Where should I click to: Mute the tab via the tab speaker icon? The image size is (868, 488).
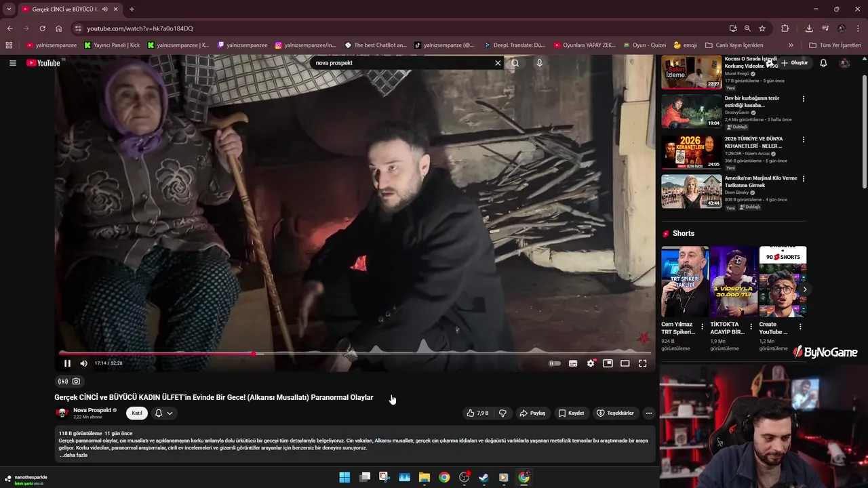[104, 9]
